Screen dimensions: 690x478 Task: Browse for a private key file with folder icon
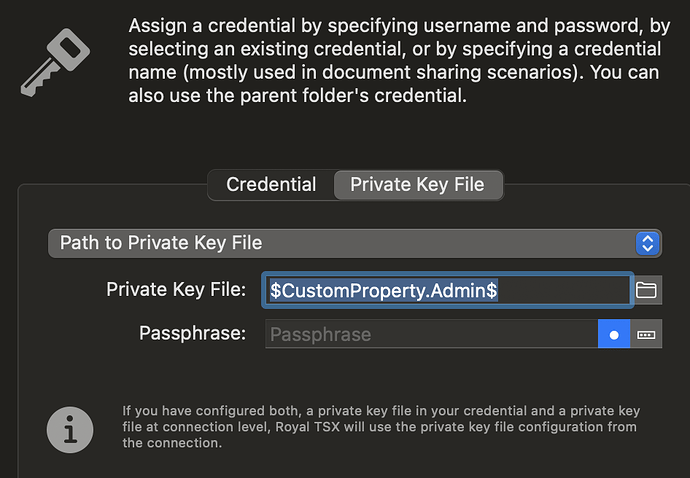click(x=646, y=290)
